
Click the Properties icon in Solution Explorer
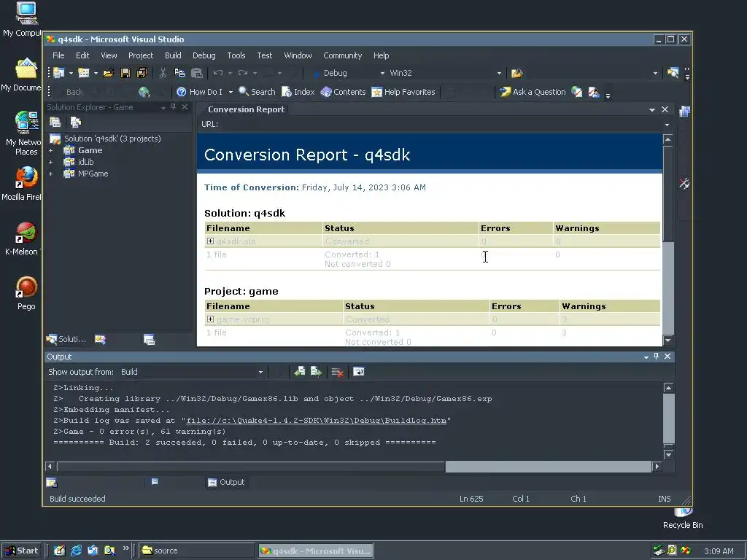(55, 122)
